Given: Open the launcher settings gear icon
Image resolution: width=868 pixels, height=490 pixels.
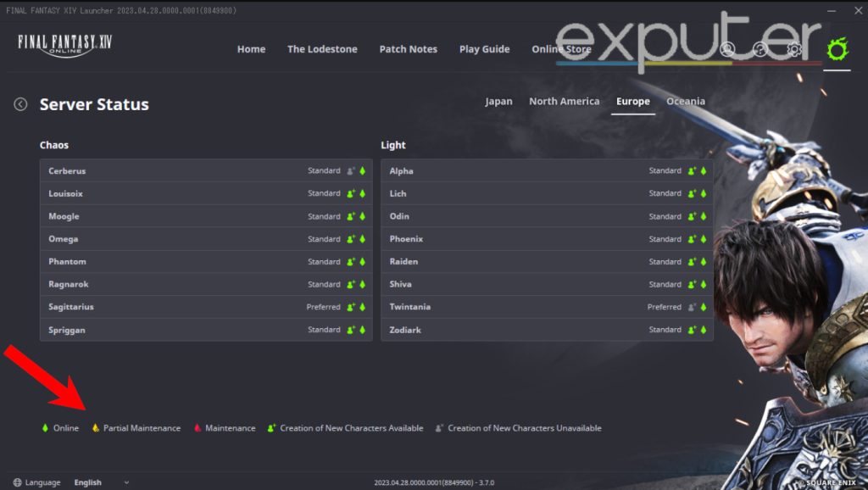Looking at the screenshot, I should pyautogui.click(x=794, y=49).
